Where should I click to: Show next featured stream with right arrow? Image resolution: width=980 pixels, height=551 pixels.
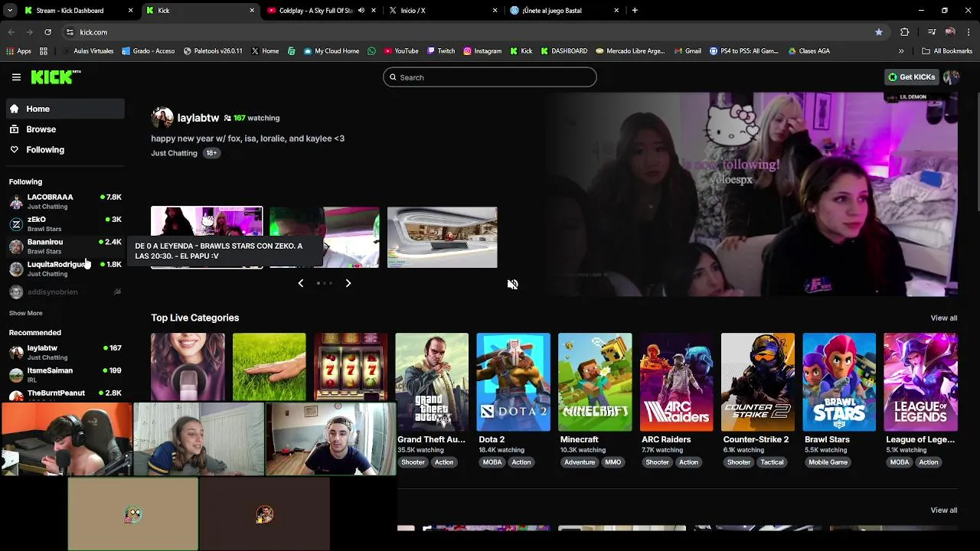click(x=348, y=283)
